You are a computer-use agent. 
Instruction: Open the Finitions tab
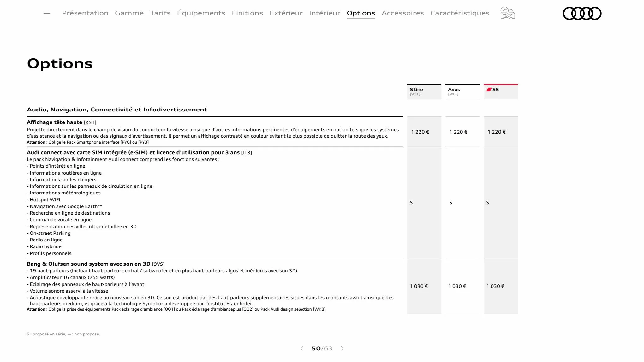247,13
